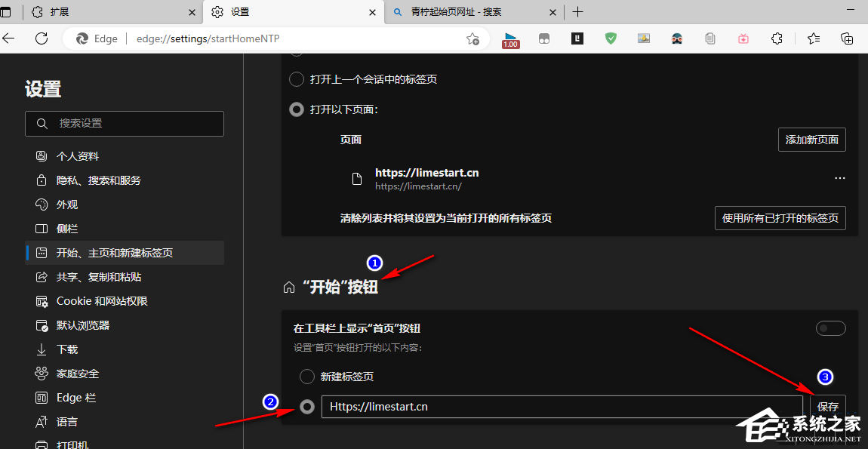Open the Favorites list icon

[x=813, y=38]
